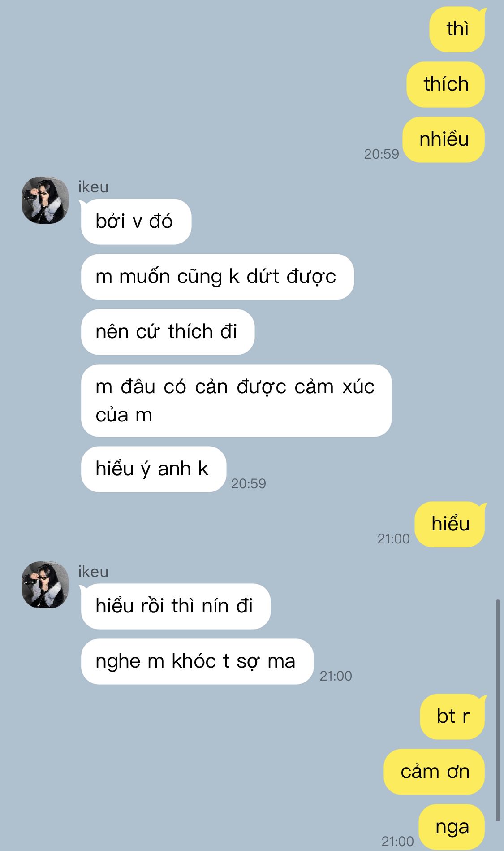Open ikeu's avatar beside "hiểu rồi thì nín đi"
Screen dimensions: 504x851
click(45, 585)
